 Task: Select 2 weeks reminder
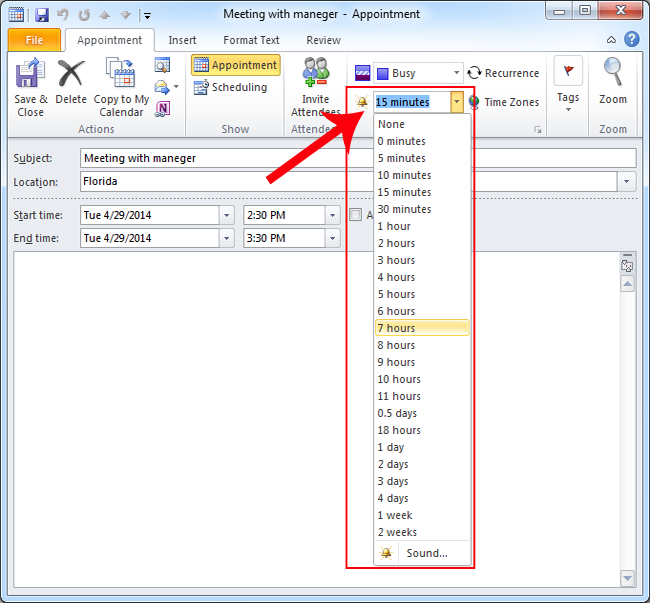422,532
